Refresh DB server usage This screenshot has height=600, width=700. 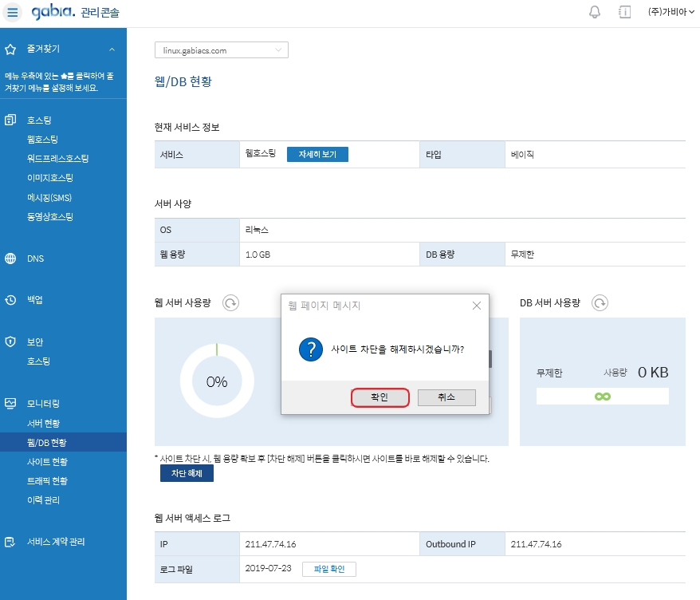pos(600,303)
